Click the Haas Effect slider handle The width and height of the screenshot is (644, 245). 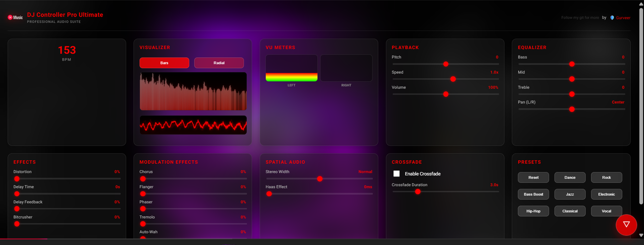coord(269,194)
